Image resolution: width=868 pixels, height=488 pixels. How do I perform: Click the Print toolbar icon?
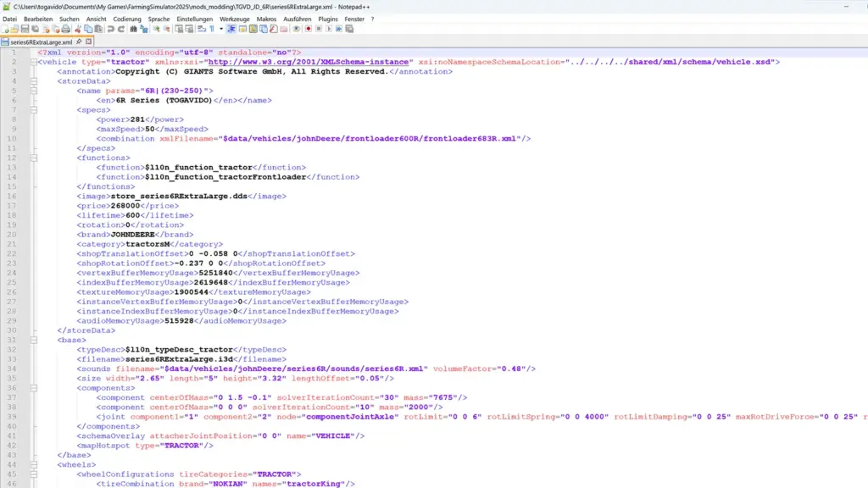click(x=66, y=29)
